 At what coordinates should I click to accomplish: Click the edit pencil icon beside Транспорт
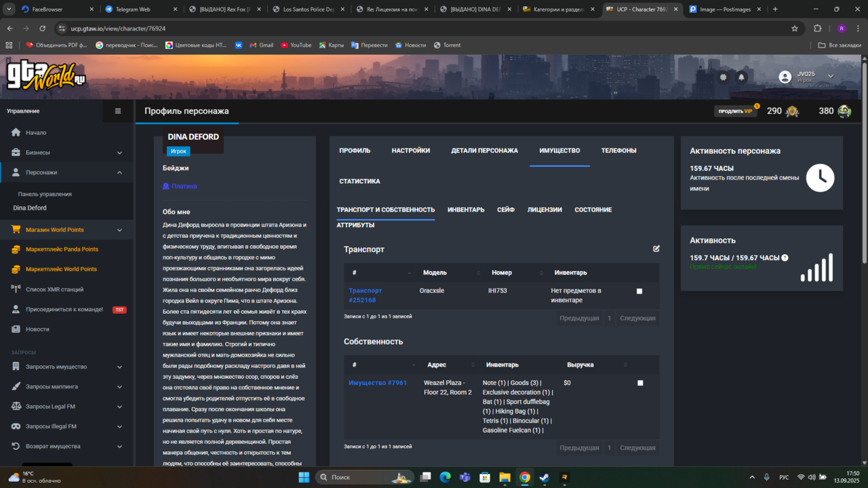click(656, 249)
